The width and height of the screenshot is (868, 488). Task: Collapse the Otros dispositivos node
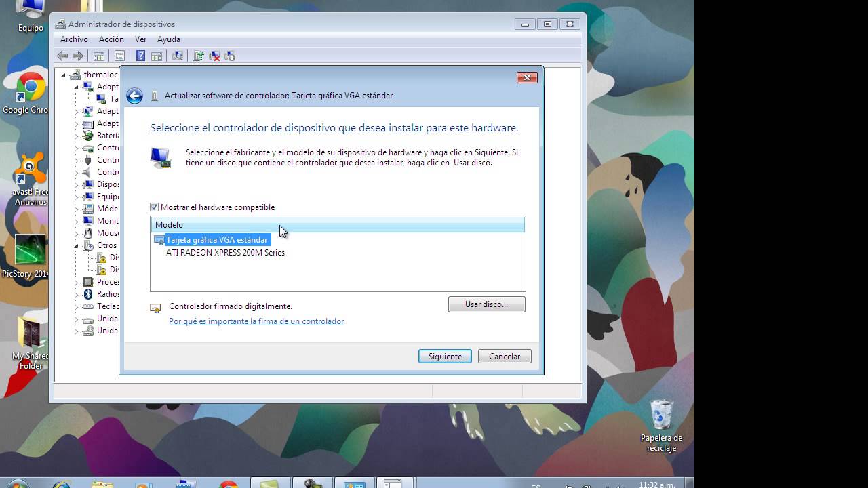point(77,245)
